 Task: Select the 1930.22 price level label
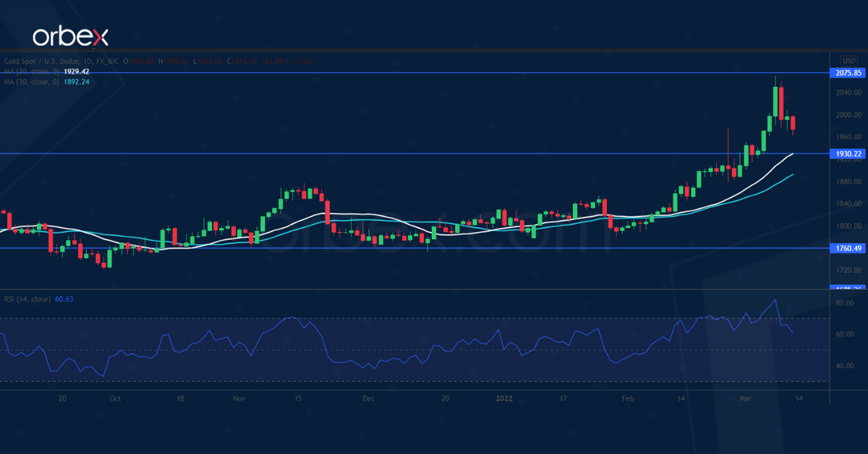click(848, 154)
